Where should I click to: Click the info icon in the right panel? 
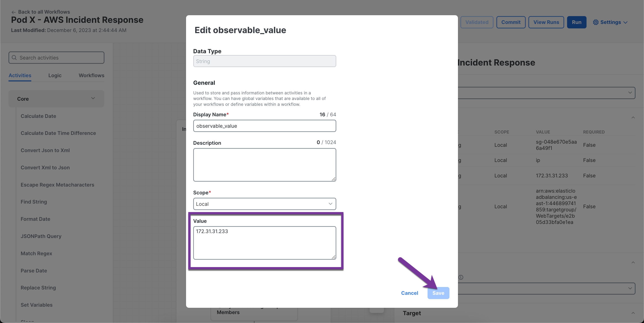pyautogui.click(x=461, y=277)
